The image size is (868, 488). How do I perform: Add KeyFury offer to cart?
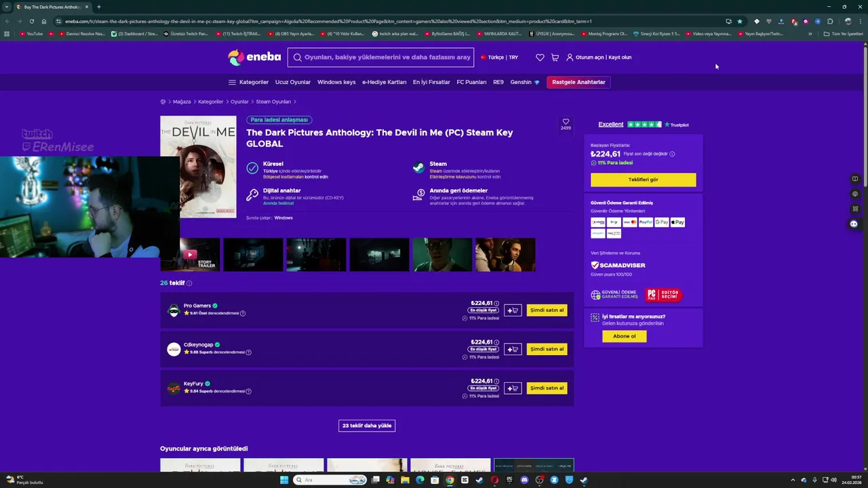513,388
